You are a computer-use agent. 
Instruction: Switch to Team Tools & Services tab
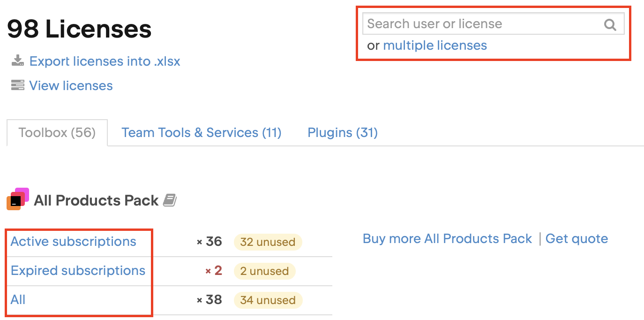click(x=202, y=133)
